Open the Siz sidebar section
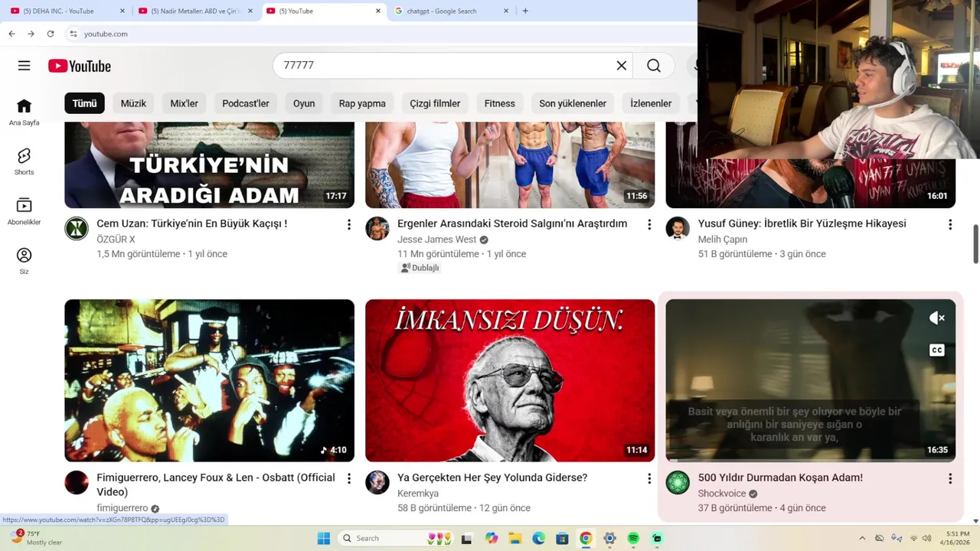This screenshot has height=551, width=980. (x=24, y=261)
